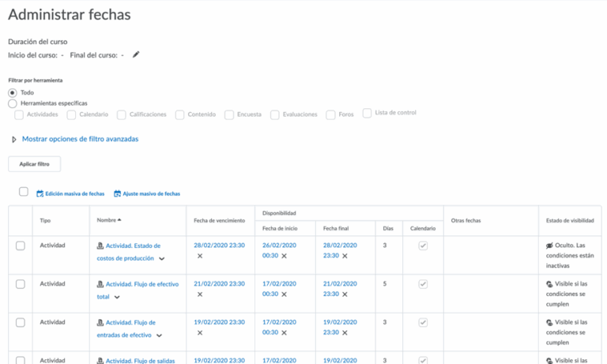Select the Todo radio button
607x364 pixels.
click(x=13, y=92)
